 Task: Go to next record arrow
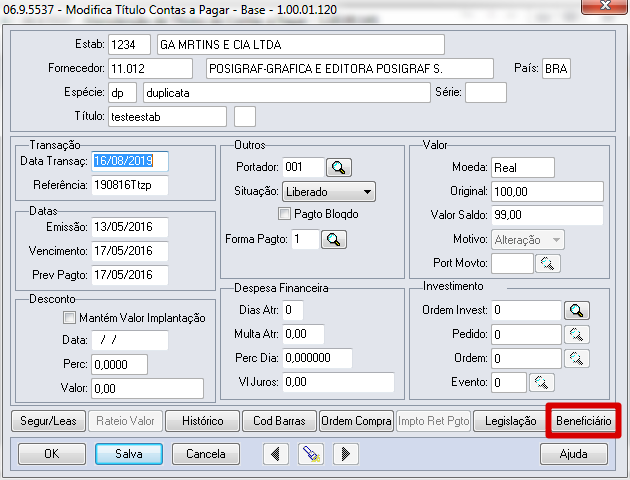(x=346, y=454)
